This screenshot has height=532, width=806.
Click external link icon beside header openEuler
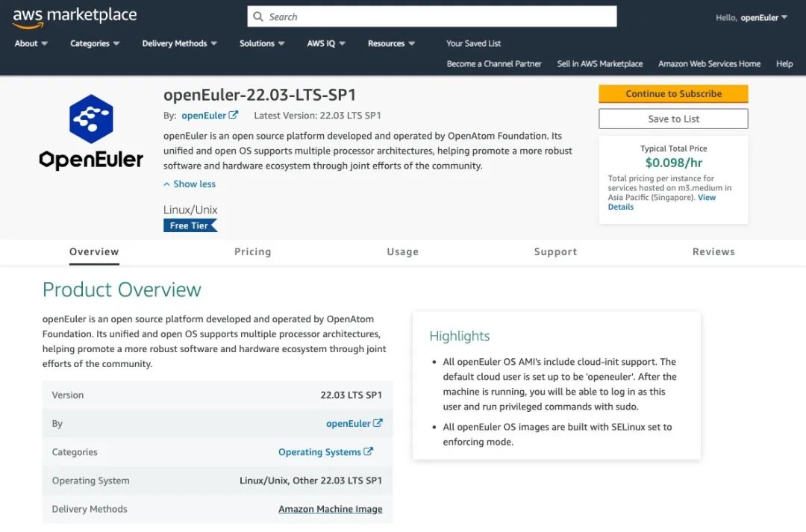234,115
